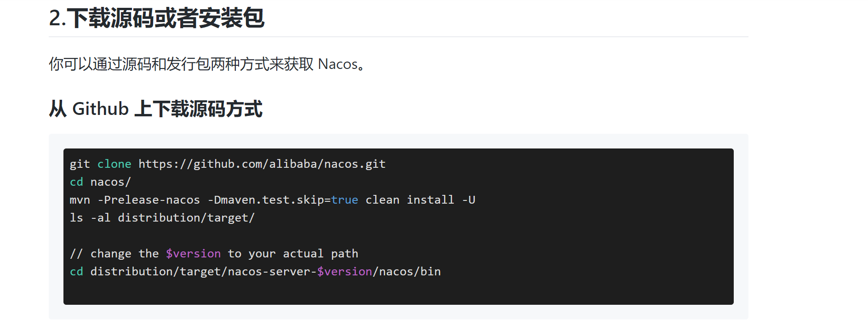Click the word Github in the subheading

click(x=101, y=109)
